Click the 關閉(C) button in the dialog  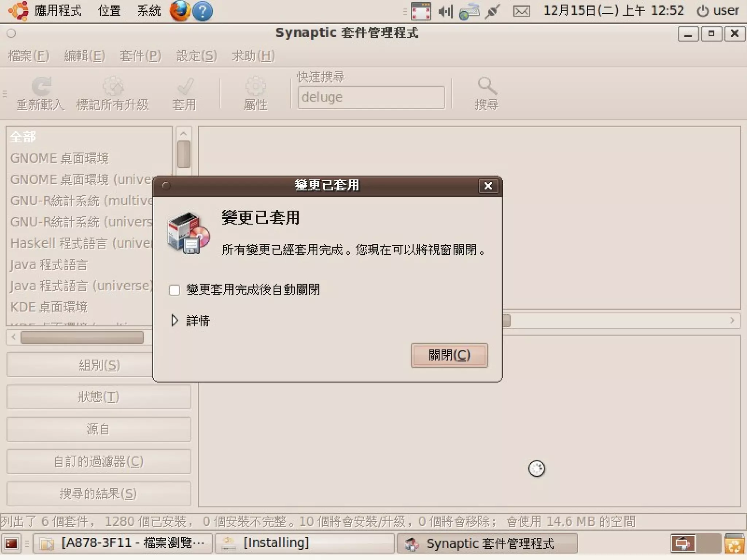449,355
